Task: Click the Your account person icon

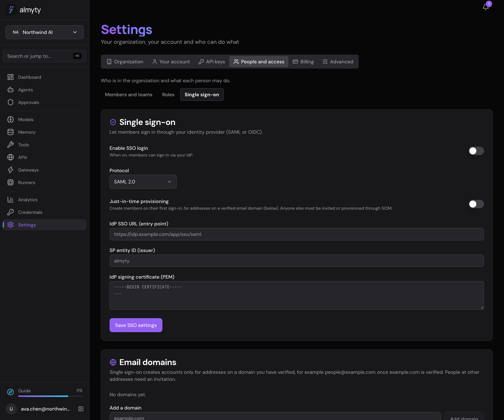Action: tap(155, 62)
